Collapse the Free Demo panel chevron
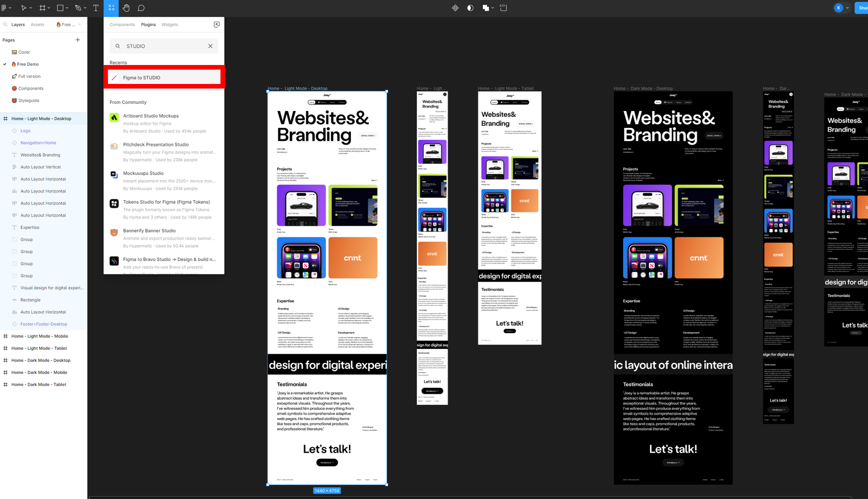868x499 pixels. [79, 24]
